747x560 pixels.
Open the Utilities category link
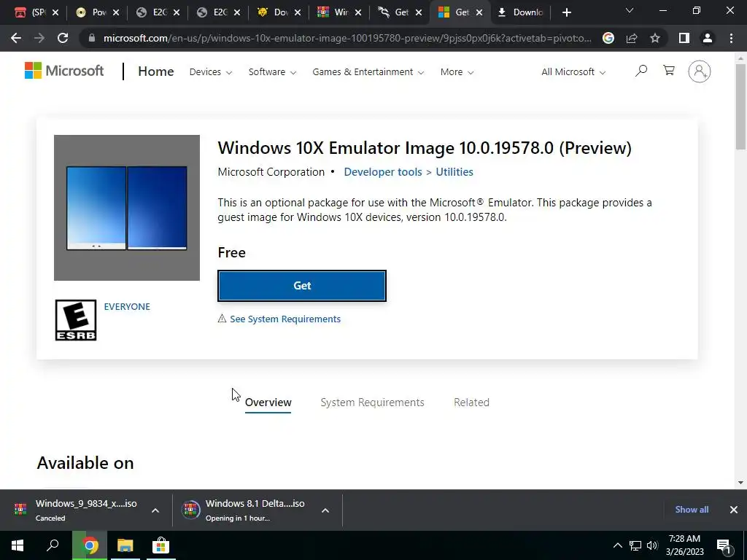pyautogui.click(x=454, y=172)
